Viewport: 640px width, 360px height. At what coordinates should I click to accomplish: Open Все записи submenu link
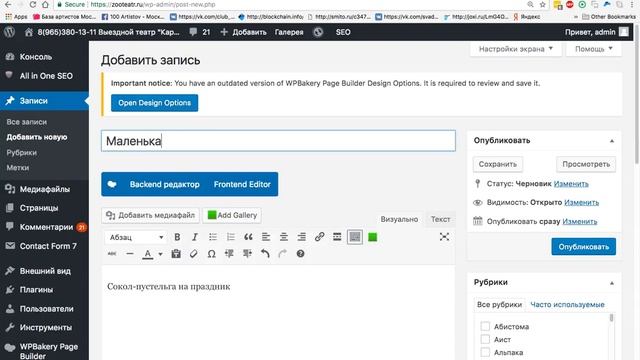tap(27, 122)
